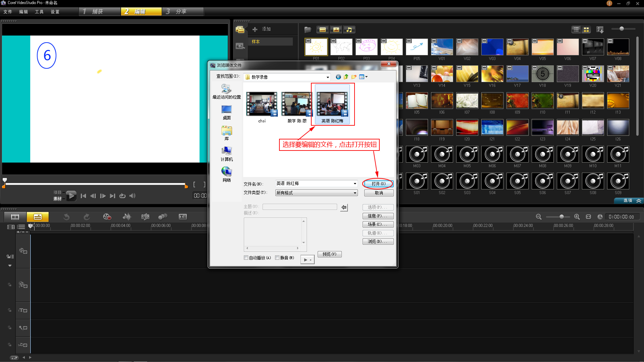Open the 文件类型 format dropdown
This screenshot has width=644, height=362.
(355, 193)
